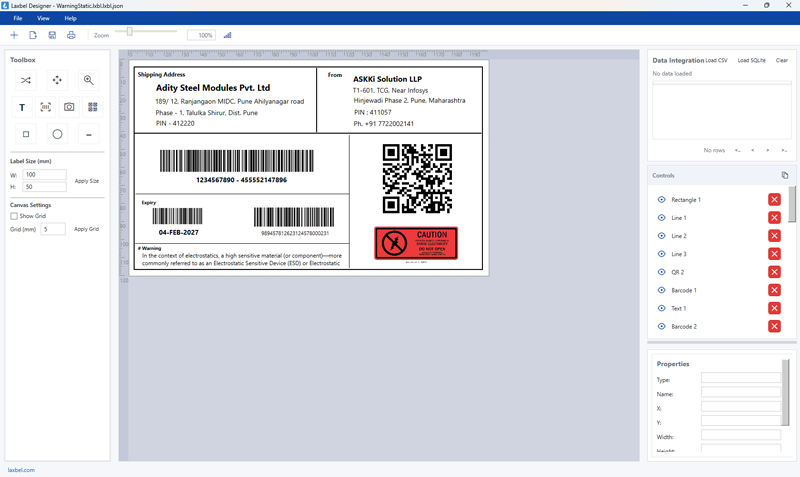
Task: Select the Barcode tool in Toolbox
Action: [45, 107]
